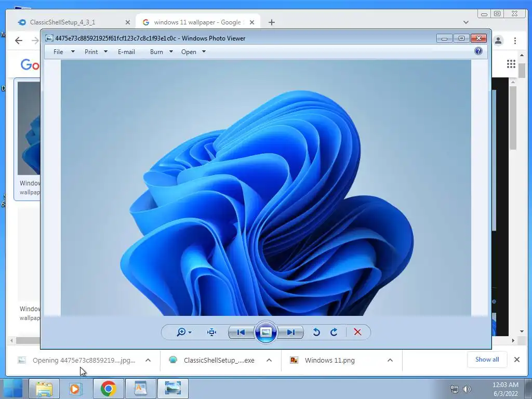This screenshot has height=399, width=532.
Task: Open the Chrome three-dot menu
Action: (515, 41)
